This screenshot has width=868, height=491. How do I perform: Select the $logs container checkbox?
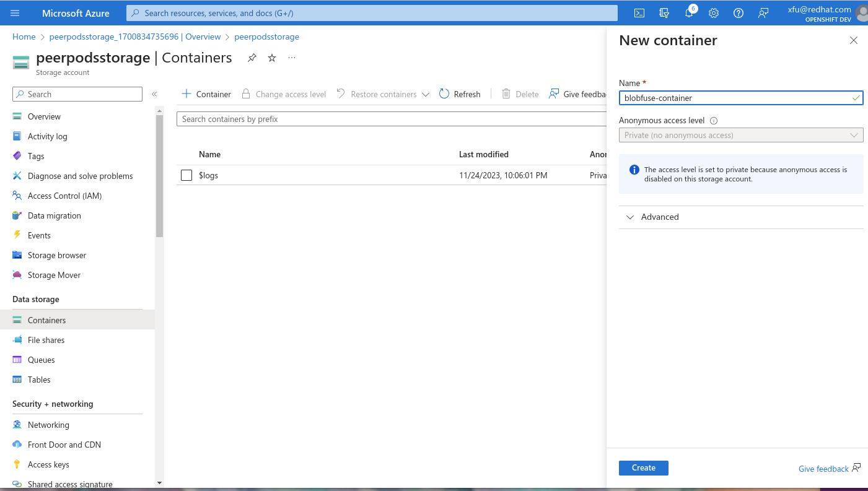coord(186,175)
